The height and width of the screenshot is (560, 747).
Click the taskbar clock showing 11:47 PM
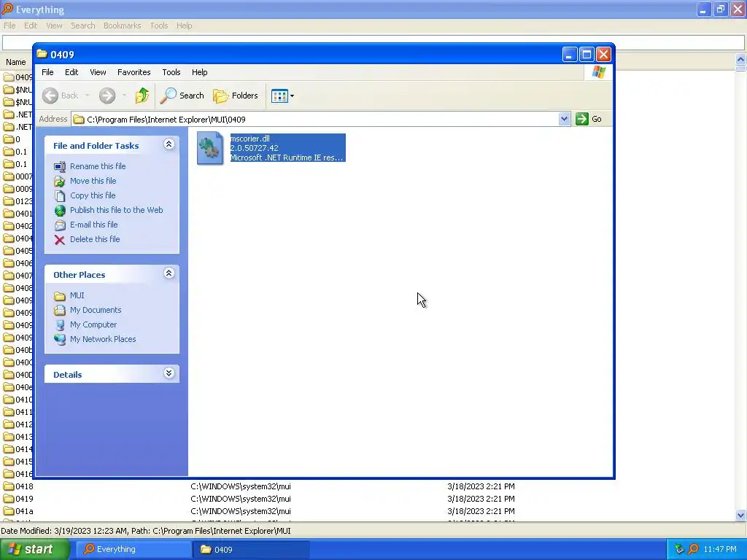(x=720, y=550)
